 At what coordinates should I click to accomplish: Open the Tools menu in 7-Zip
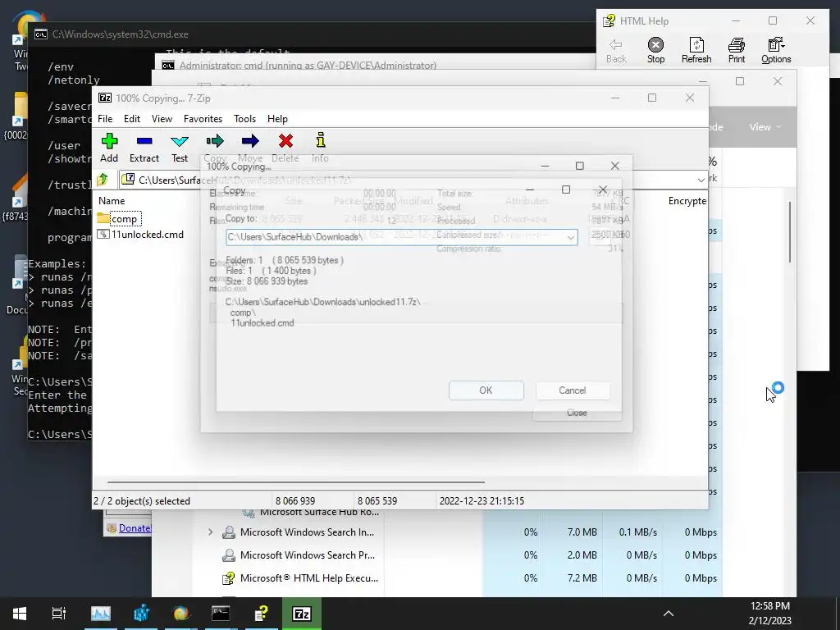pyautogui.click(x=244, y=119)
